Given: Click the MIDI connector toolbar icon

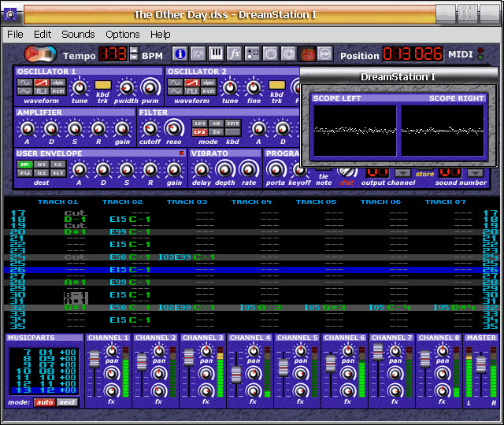Looking at the screenshot, I should tap(271, 54).
